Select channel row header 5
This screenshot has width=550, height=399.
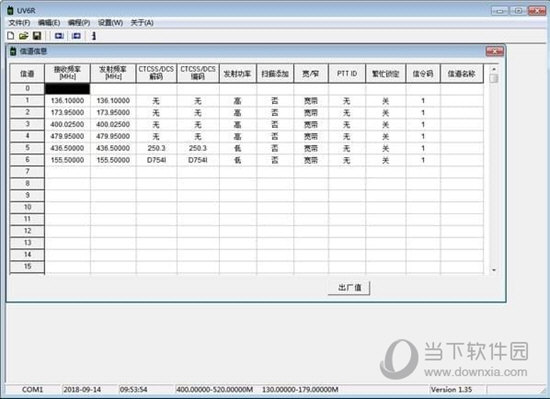click(x=27, y=148)
